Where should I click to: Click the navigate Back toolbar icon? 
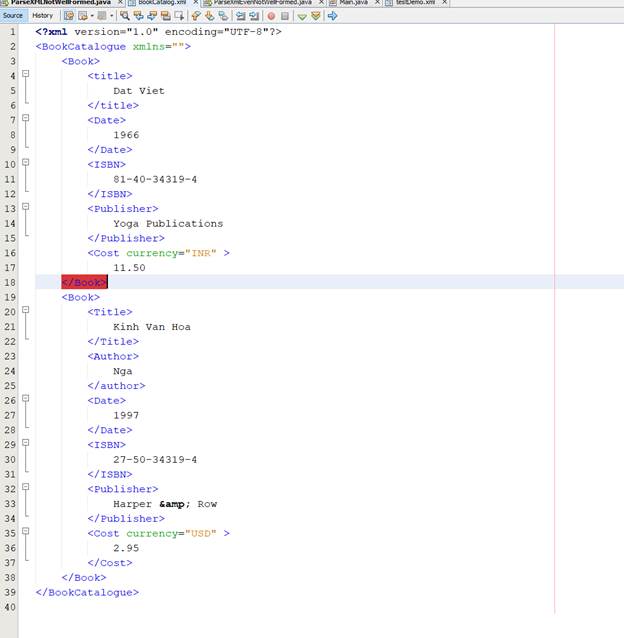tap(83, 16)
